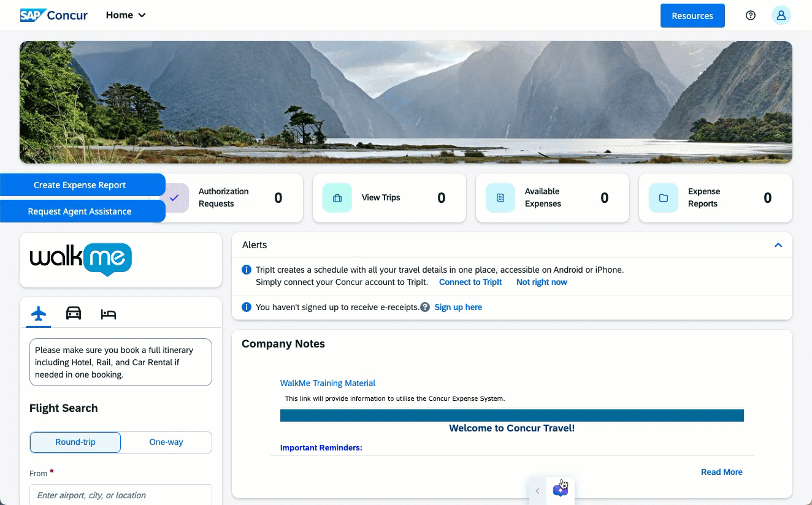812x505 pixels.
Task: Click the full itinerary booking notice
Action: tap(121, 362)
